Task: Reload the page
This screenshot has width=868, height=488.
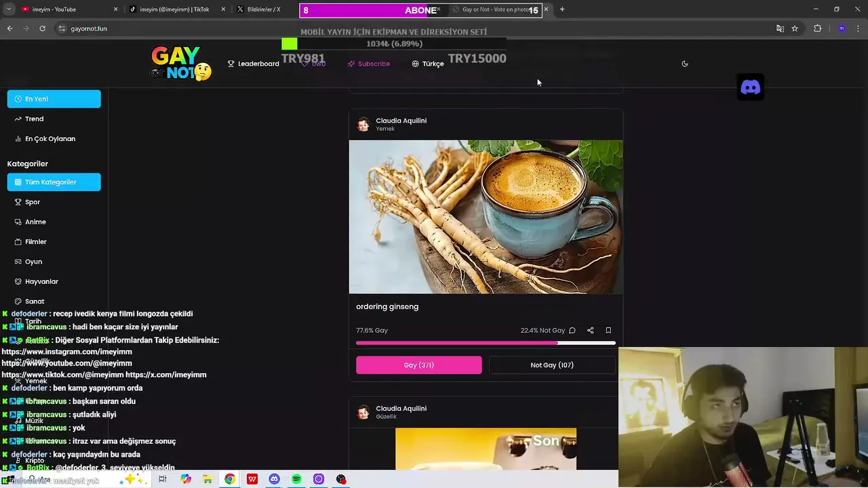Action: click(42, 28)
